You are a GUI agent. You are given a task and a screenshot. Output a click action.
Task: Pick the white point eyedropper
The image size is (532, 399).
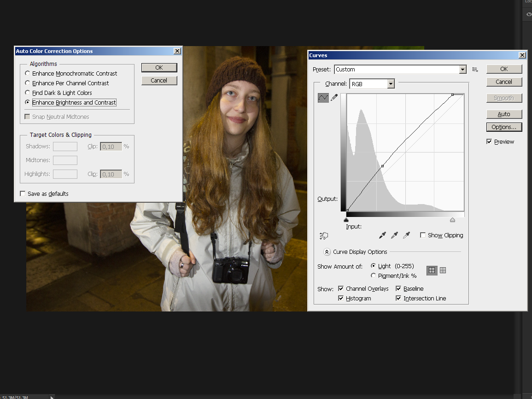(406, 235)
